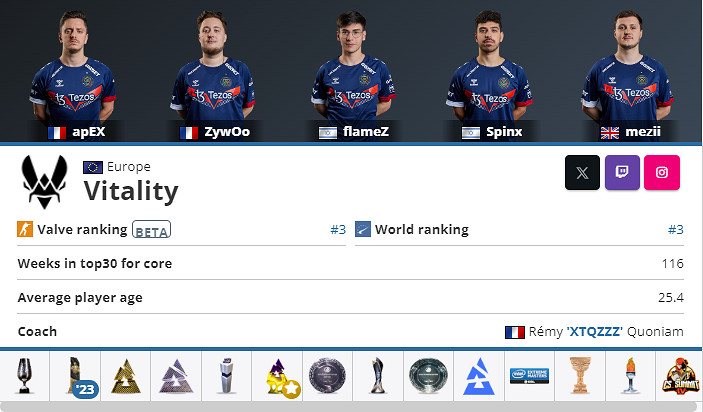Open coach XTQZZZ's profile link

(595, 332)
